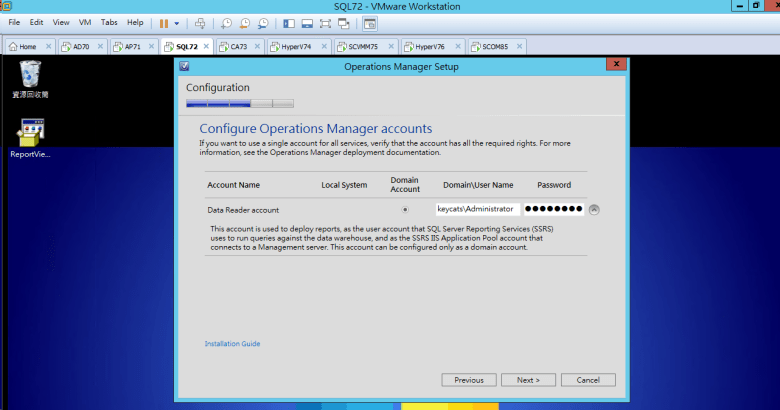
Task: Enter full screen mode icon
Action: tap(326, 22)
